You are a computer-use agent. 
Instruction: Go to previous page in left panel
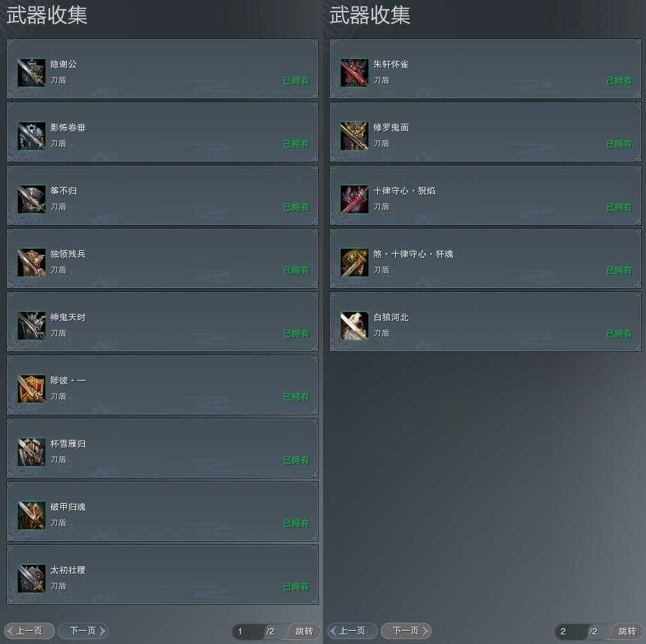30,631
